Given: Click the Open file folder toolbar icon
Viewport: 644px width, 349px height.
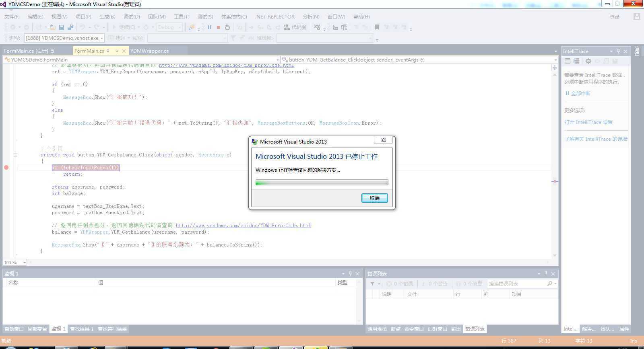Looking at the screenshot, I should [53, 27].
